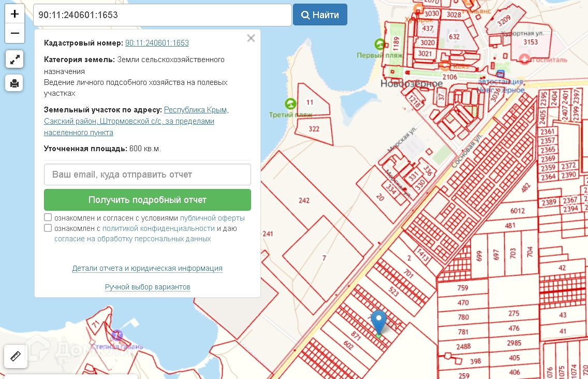The height and width of the screenshot is (379, 588).
Task: Open cadastral number 90:11:240601:1653 link
Action: click(157, 43)
